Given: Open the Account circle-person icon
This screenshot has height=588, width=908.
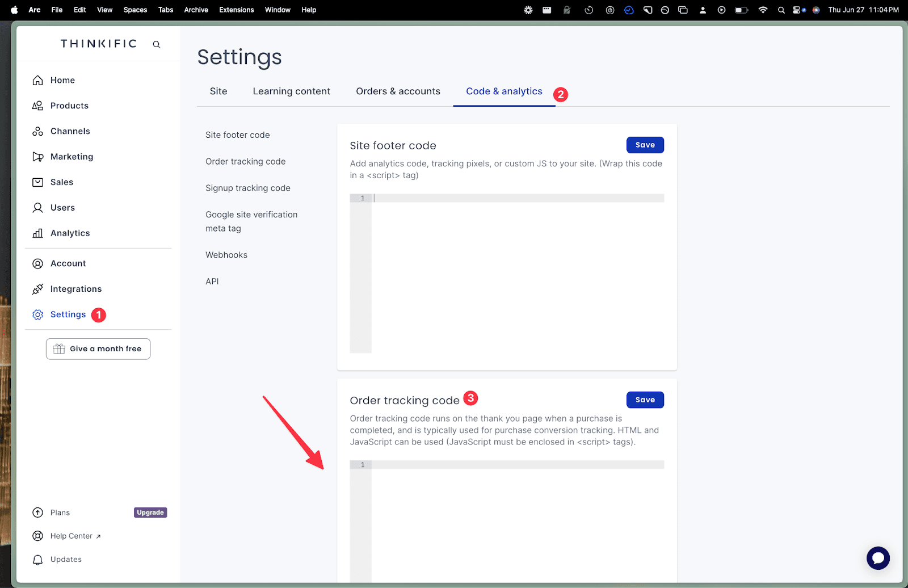Looking at the screenshot, I should coord(37,263).
